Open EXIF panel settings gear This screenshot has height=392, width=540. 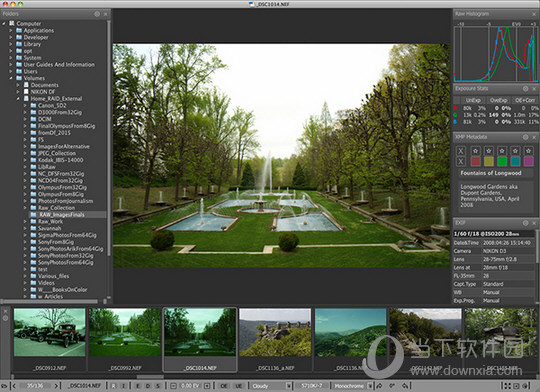pos(526,223)
